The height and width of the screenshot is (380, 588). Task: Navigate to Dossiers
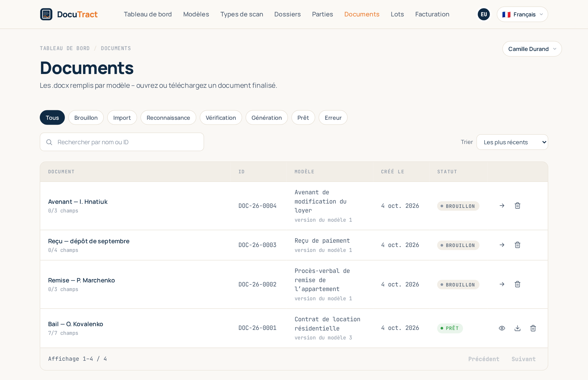click(x=287, y=14)
